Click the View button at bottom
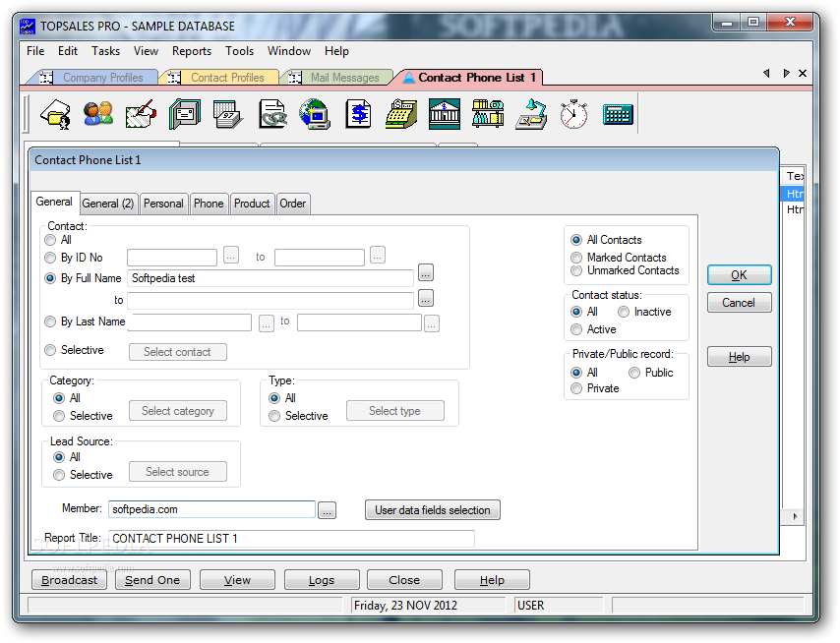840x643 pixels. 237,580
